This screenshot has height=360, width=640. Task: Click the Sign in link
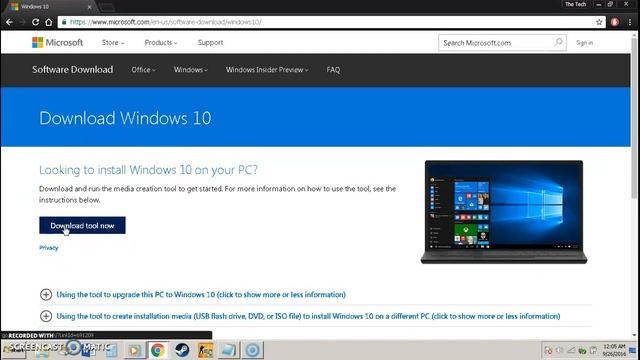tap(584, 42)
